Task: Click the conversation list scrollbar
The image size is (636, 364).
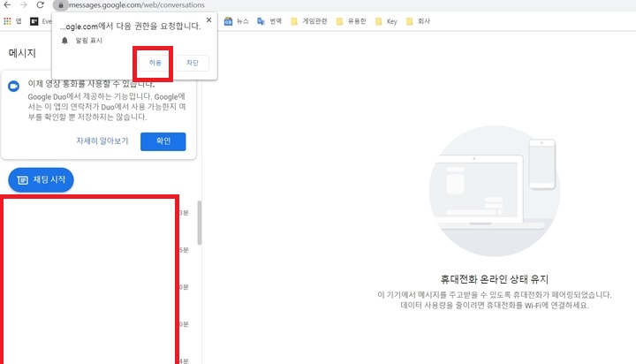Action: (x=199, y=223)
